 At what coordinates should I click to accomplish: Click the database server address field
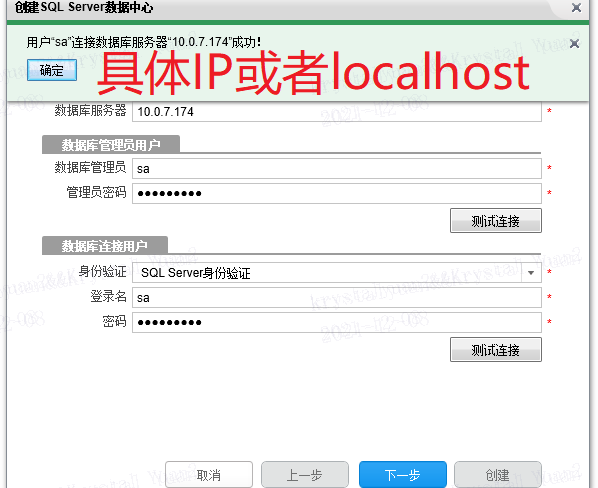click(x=337, y=112)
